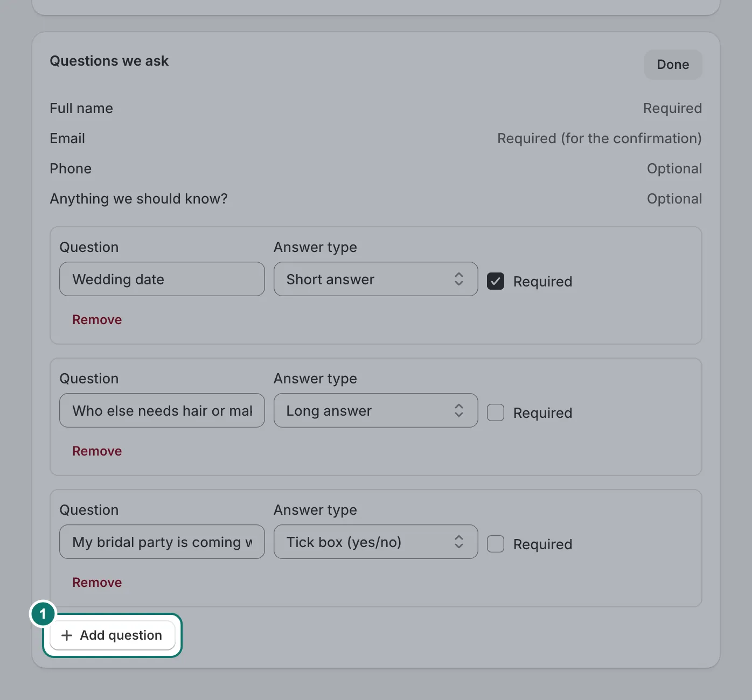Remove the Who else needs hair question
This screenshot has width=752, height=700.
click(x=97, y=451)
